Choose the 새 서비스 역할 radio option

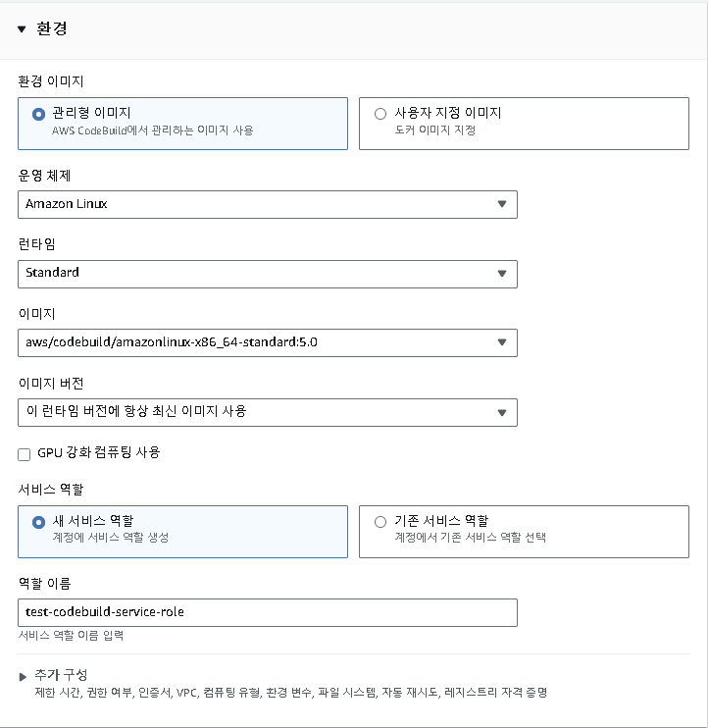38,522
